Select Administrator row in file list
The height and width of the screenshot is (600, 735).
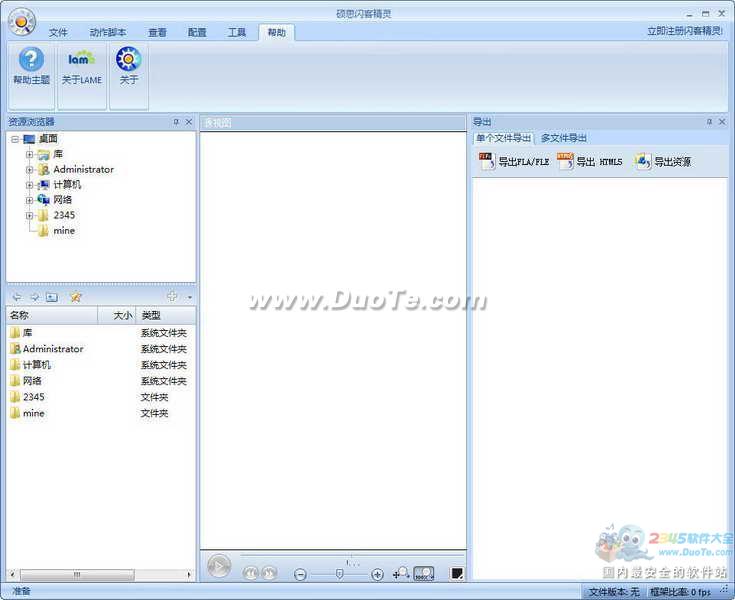tap(101, 349)
